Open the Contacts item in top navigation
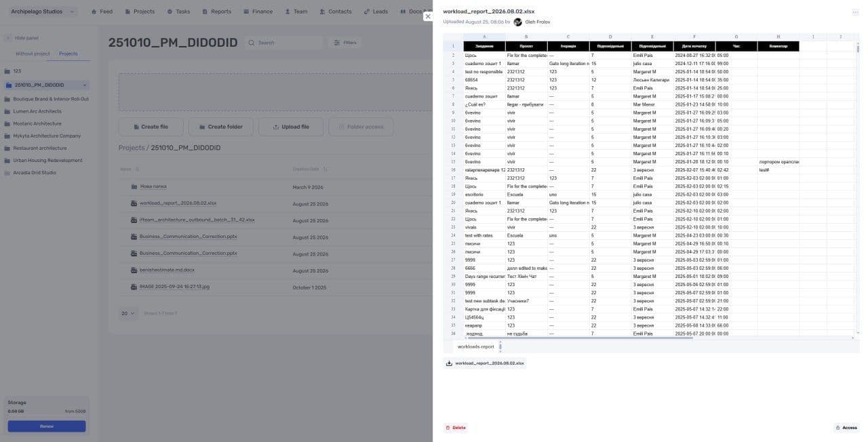The height and width of the screenshot is (442, 868). pyautogui.click(x=335, y=12)
